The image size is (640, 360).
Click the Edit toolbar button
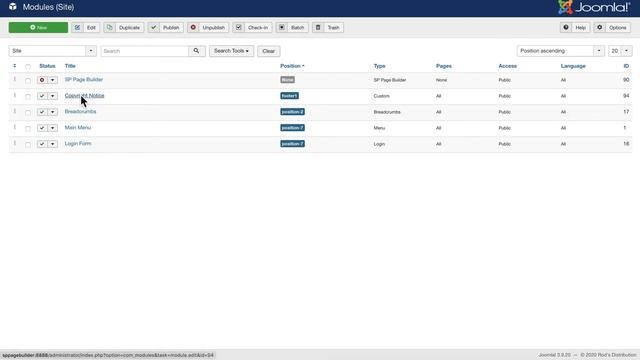click(85, 27)
